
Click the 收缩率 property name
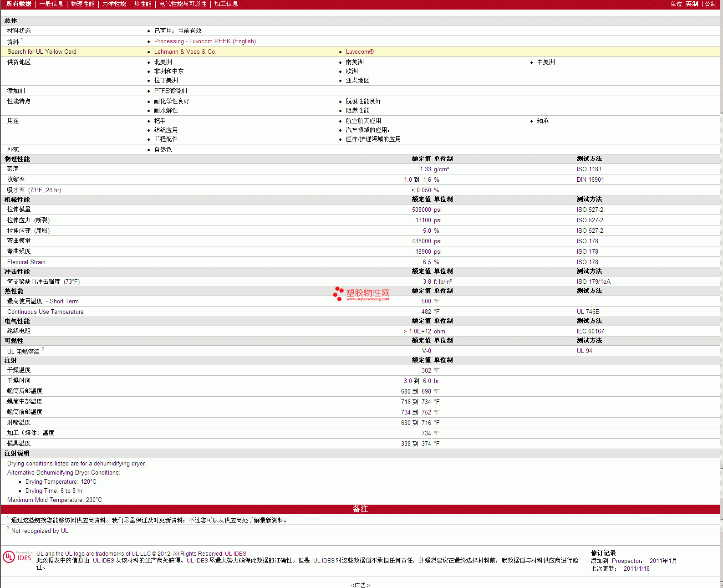(16, 179)
